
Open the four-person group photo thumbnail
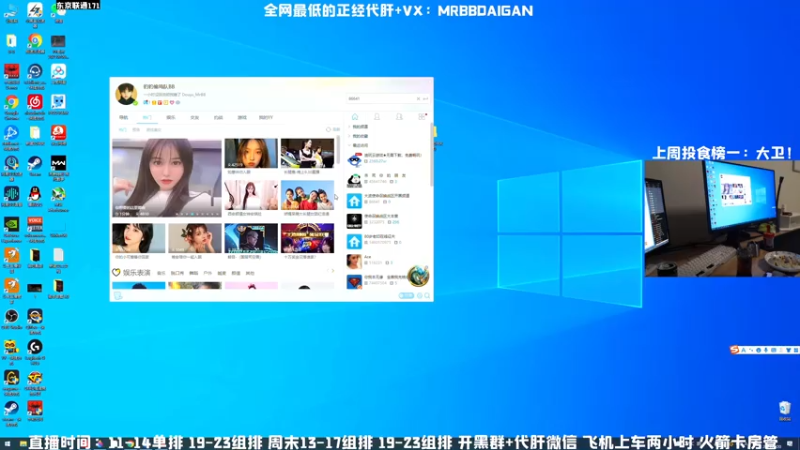(x=307, y=195)
